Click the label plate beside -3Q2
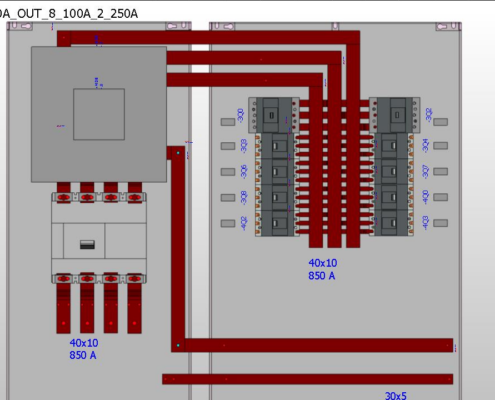This screenshot has width=495, height=400. coord(440,122)
